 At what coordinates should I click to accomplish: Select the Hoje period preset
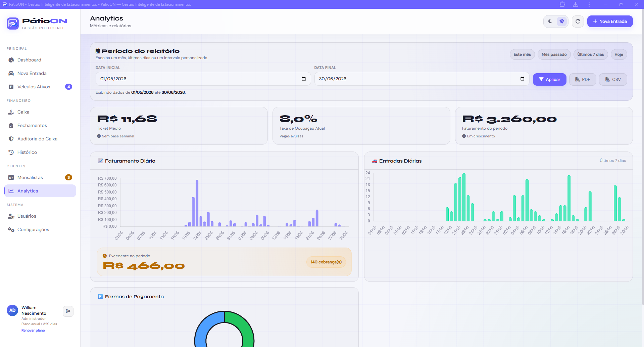pos(619,54)
